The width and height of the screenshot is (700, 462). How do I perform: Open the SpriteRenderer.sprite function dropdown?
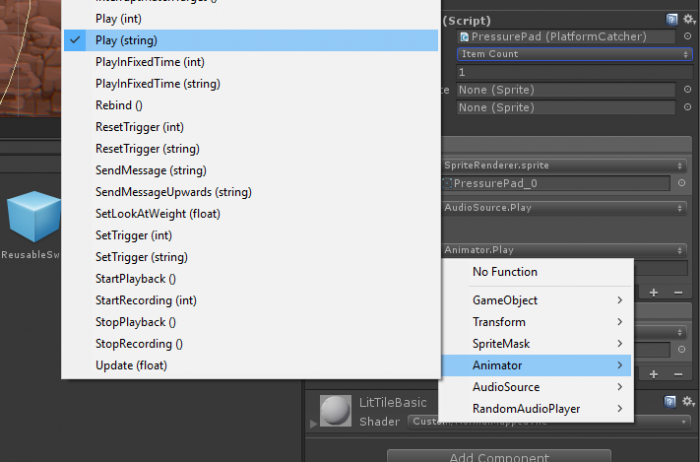(x=565, y=165)
